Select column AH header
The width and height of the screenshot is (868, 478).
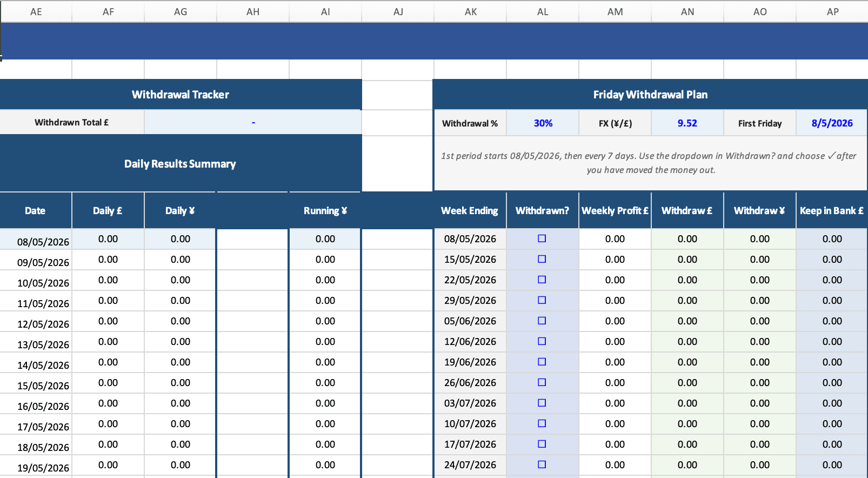[253, 11]
